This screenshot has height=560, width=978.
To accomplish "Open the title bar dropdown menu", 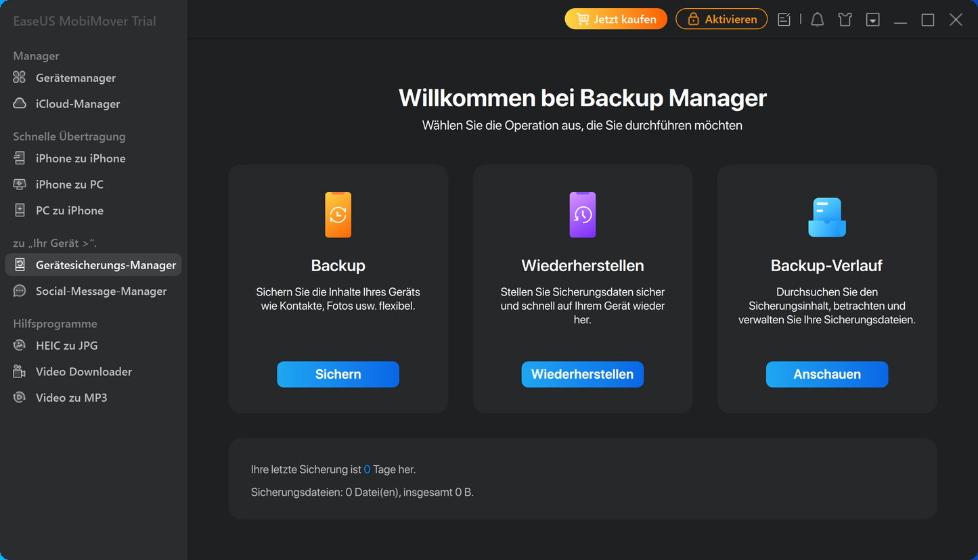I will pyautogui.click(x=873, y=20).
